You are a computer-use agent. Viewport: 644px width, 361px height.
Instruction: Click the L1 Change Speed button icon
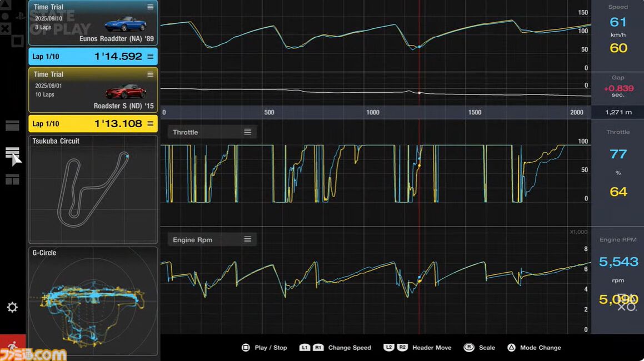[304, 348]
